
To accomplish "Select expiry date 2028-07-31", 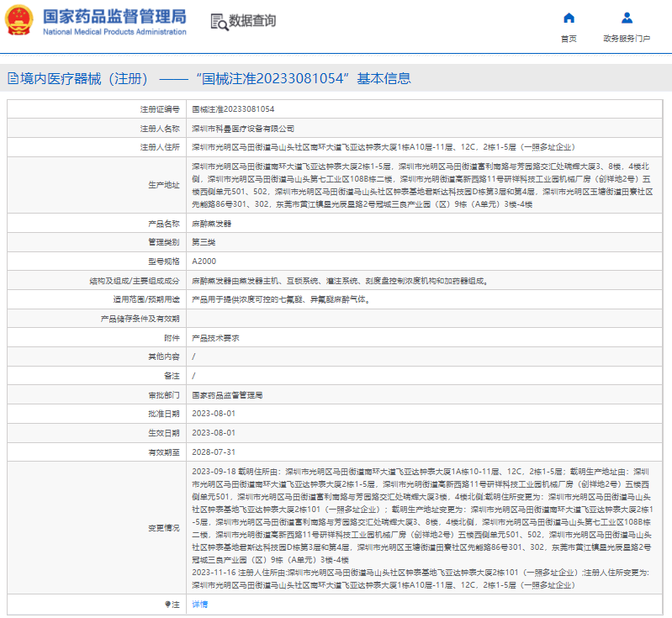I will (214, 452).
